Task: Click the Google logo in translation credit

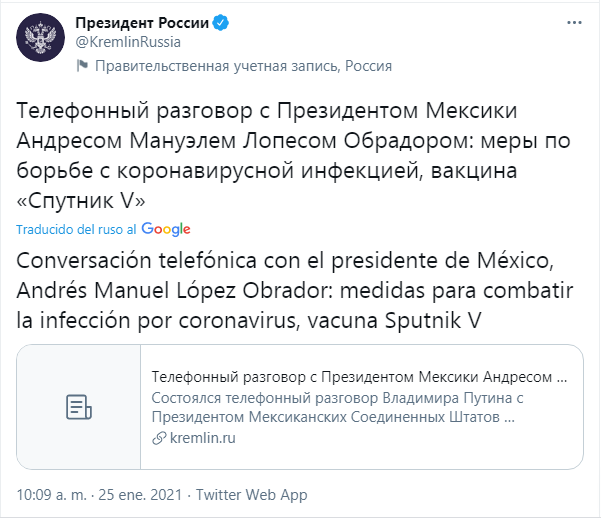Action: [166, 229]
